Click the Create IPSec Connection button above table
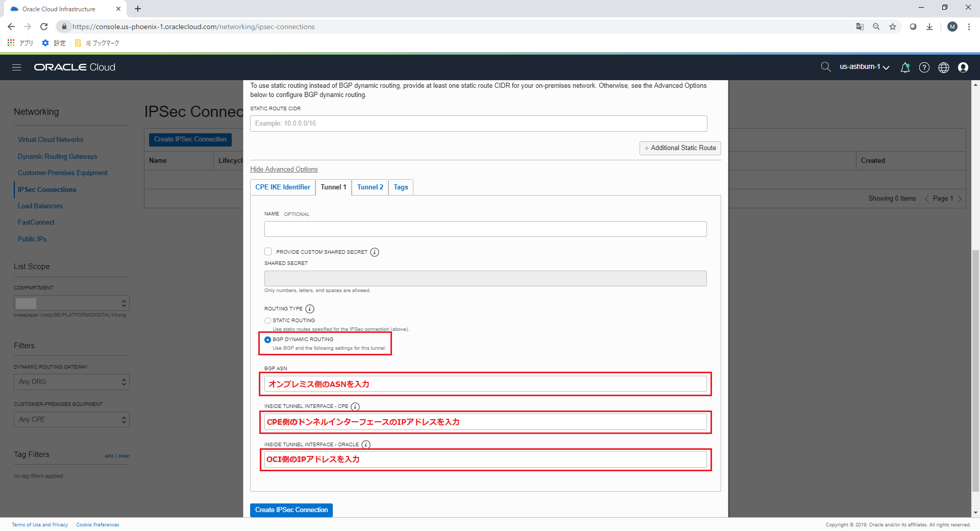Viewport: 980px width, 531px height. point(190,139)
